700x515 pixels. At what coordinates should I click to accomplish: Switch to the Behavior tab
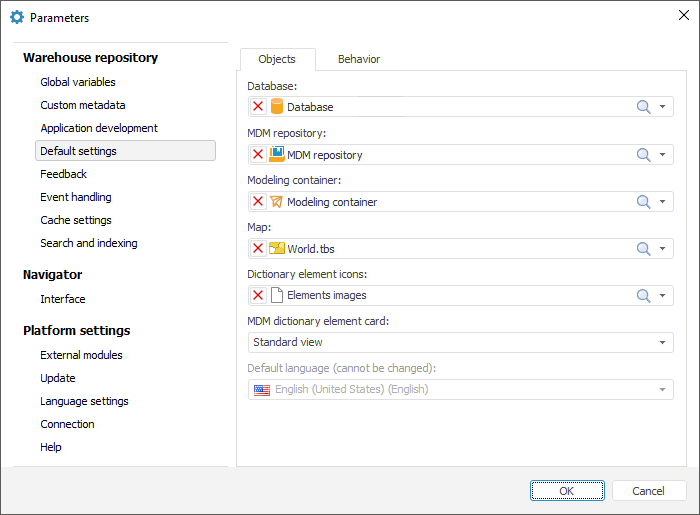click(x=358, y=59)
